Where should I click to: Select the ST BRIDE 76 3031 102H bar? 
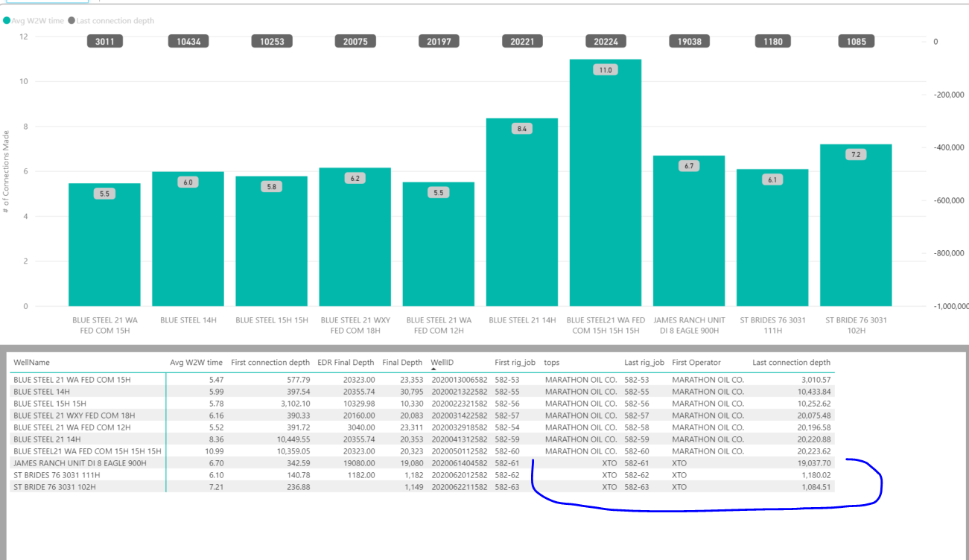click(856, 225)
